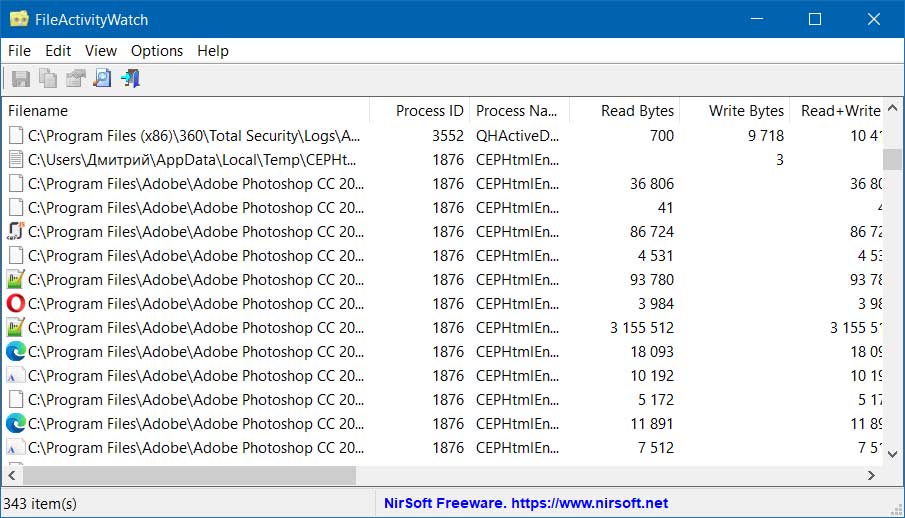Viewport: 905px width, 518px height.
Task: Click the vertical scrollbar up arrow
Action: 892,109
